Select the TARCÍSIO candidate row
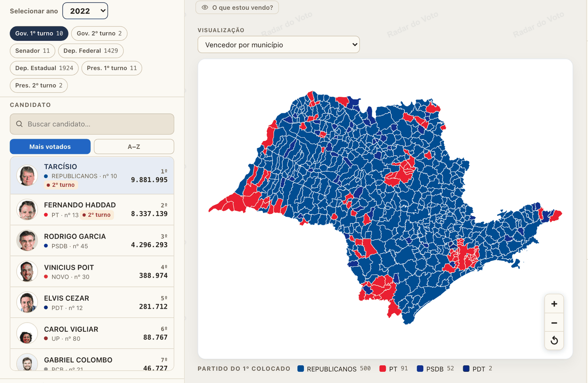This screenshot has width=588, height=383. pyautogui.click(x=92, y=175)
